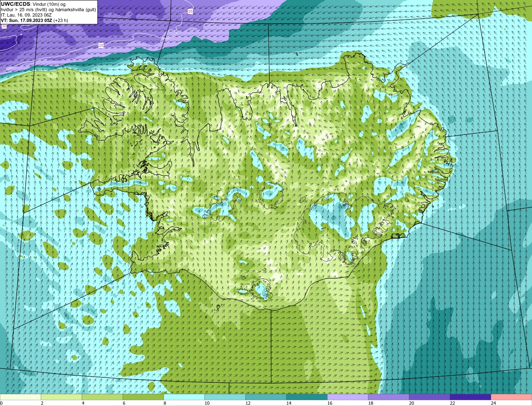Pick the light cyan 8–10 m/s legend swatch

point(184,397)
